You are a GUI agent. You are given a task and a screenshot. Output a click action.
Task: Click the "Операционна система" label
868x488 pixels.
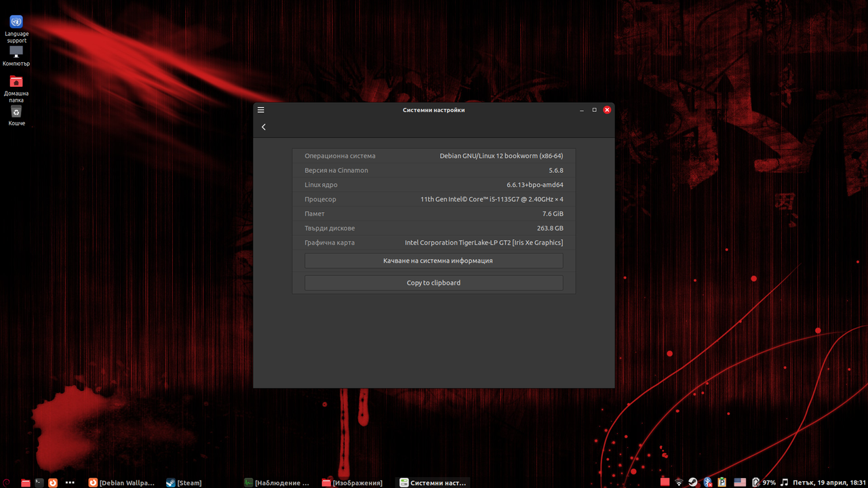click(340, 156)
